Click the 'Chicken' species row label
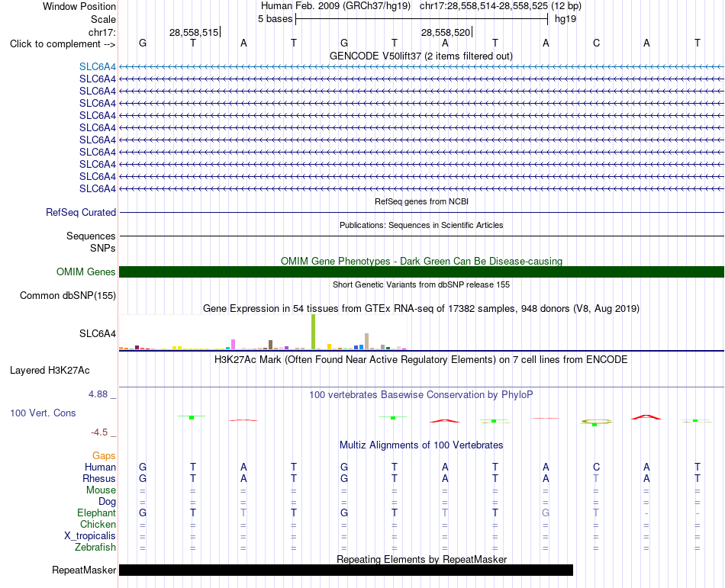This screenshot has width=725, height=588. pyautogui.click(x=98, y=524)
